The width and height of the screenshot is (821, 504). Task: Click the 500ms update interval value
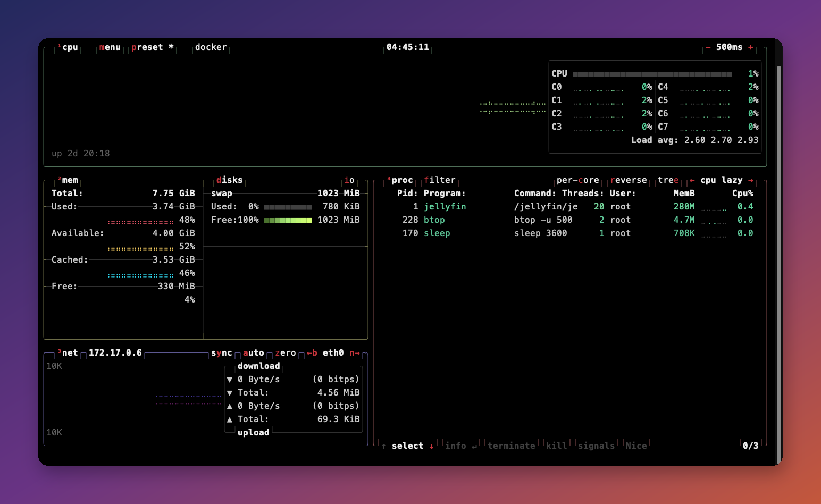(x=730, y=47)
